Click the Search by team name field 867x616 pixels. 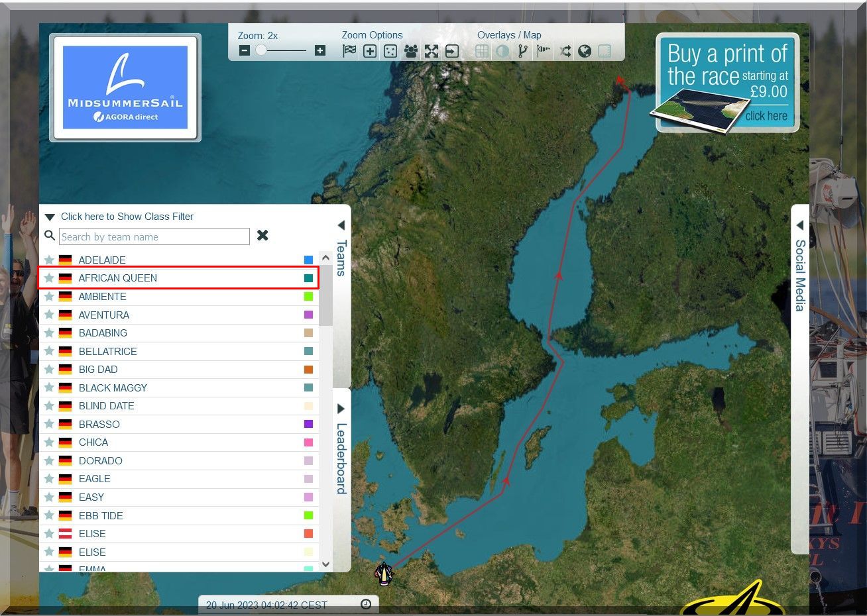[x=154, y=237]
